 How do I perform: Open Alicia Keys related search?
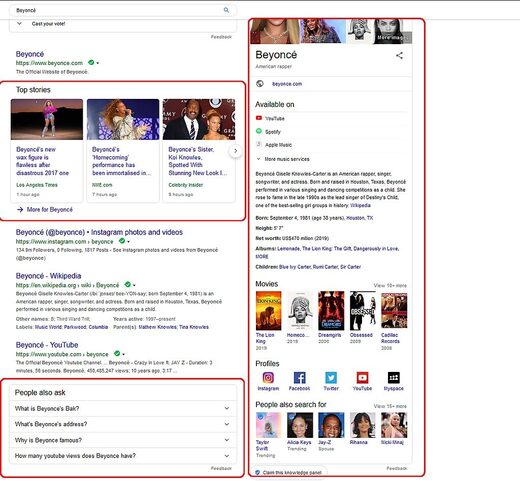tap(300, 425)
